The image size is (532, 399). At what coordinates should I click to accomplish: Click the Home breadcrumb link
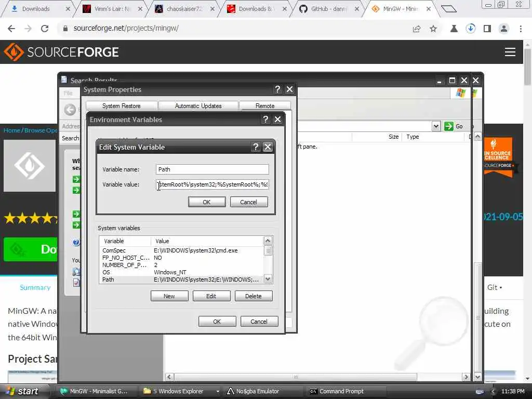point(11,130)
